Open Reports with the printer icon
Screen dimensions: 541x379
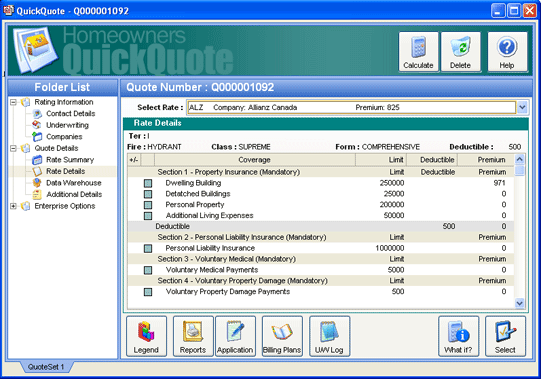pyautogui.click(x=193, y=336)
